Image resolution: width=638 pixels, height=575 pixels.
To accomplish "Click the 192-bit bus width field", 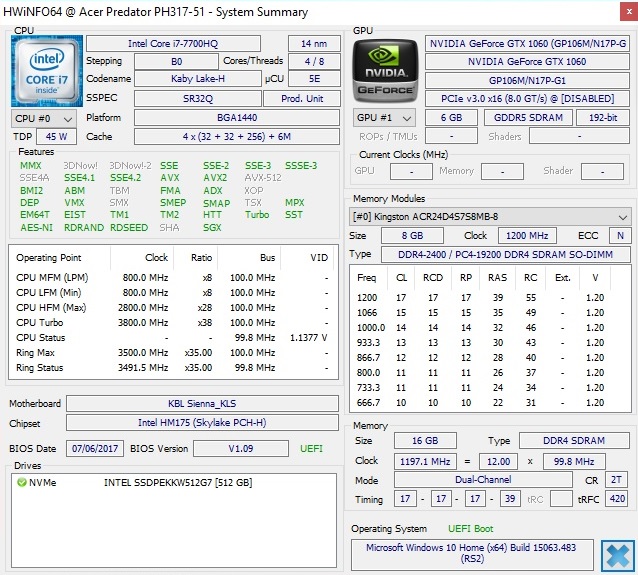I will click(x=603, y=118).
